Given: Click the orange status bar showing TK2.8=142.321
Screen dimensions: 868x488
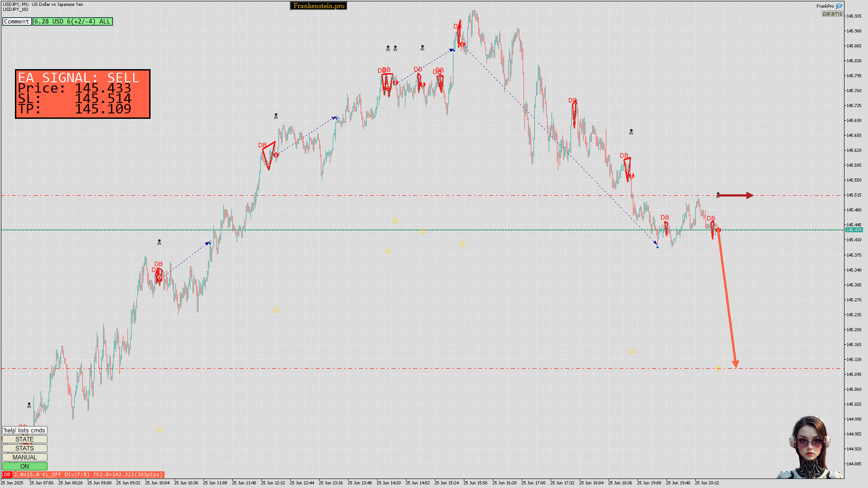Looking at the screenshot, I should click(x=88, y=474).
